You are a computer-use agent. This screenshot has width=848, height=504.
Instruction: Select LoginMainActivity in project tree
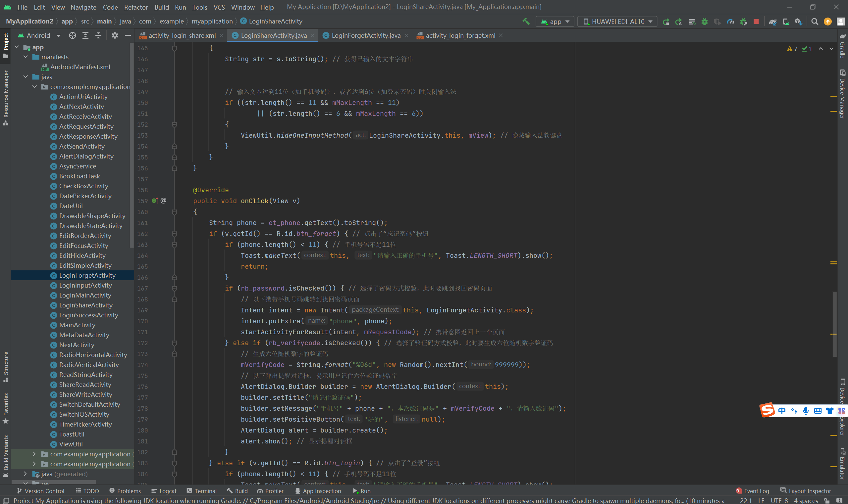(x=85, y=295)
